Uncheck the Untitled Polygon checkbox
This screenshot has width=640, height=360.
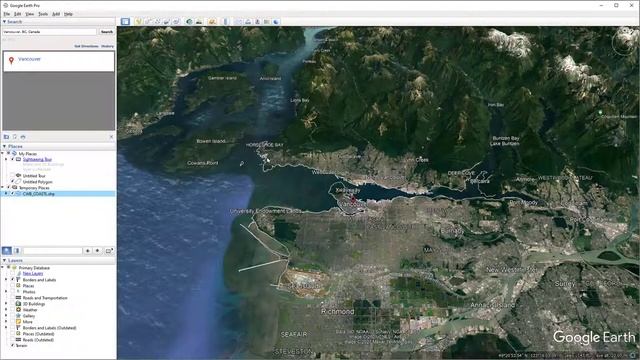pyautogui.click(x=13, y=182)
